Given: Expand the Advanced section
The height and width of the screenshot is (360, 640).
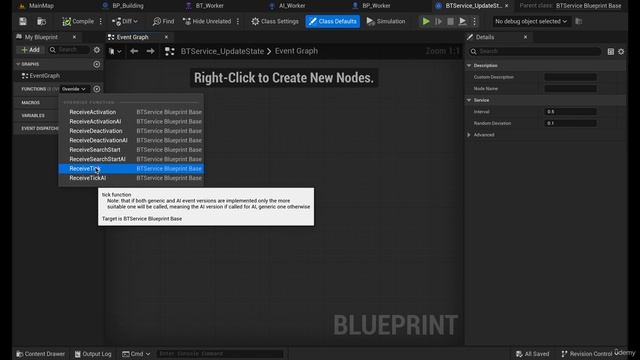Looking at the screenshot, I should pyautogui.click(x=469, y=135).
